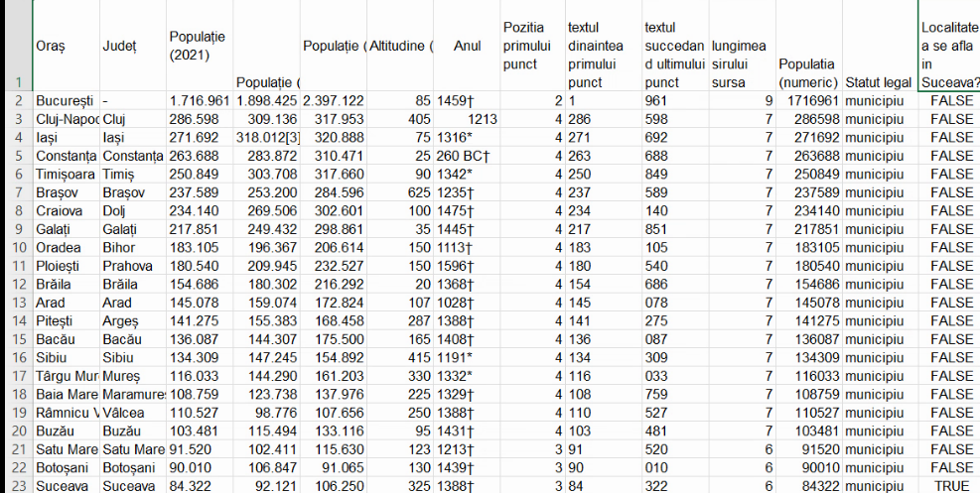980x493 pixels.
Task: Click the "318.012[3]" population cell
Action: (x=266, y=138)
